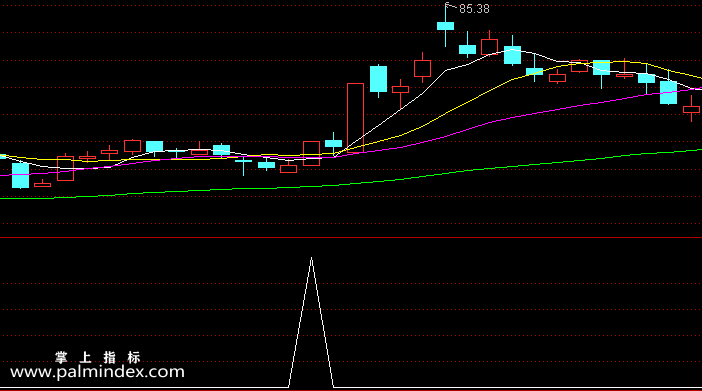Select the leftmost large cyan candlestick
The width and height of the screenshot is (702, 391).
[20, 175]
